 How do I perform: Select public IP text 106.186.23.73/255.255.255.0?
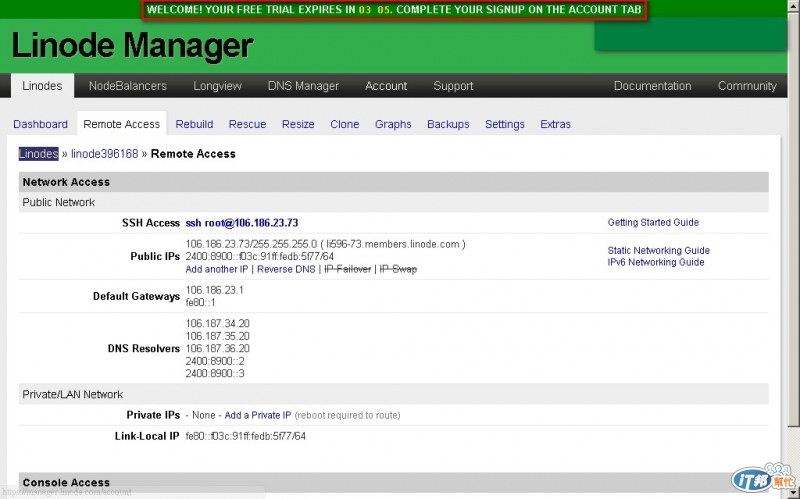coord(251,244)
